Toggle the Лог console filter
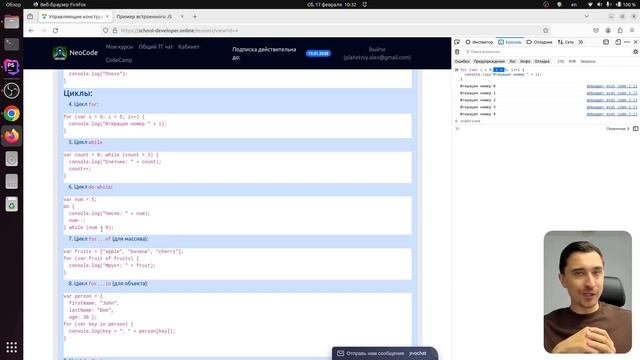The width and height of the screenshot is (640, 360). click(513, 61)
